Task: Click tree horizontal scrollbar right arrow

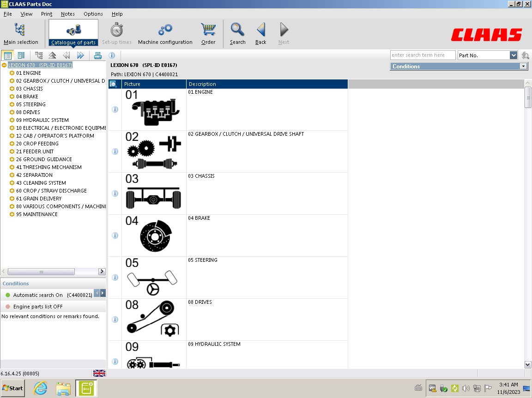Action: [x=102, y=271]
